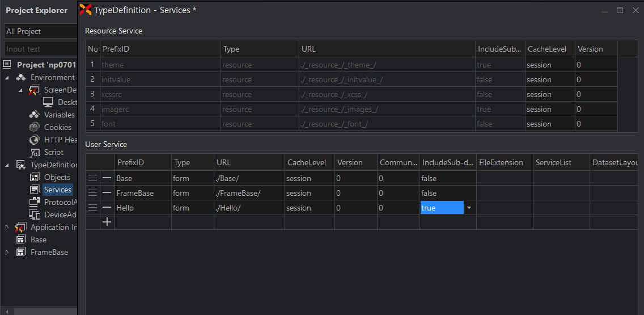The image size is (644, 315).
Task: Select Objects in the Project Explorer tree
Action: [57, 177]
